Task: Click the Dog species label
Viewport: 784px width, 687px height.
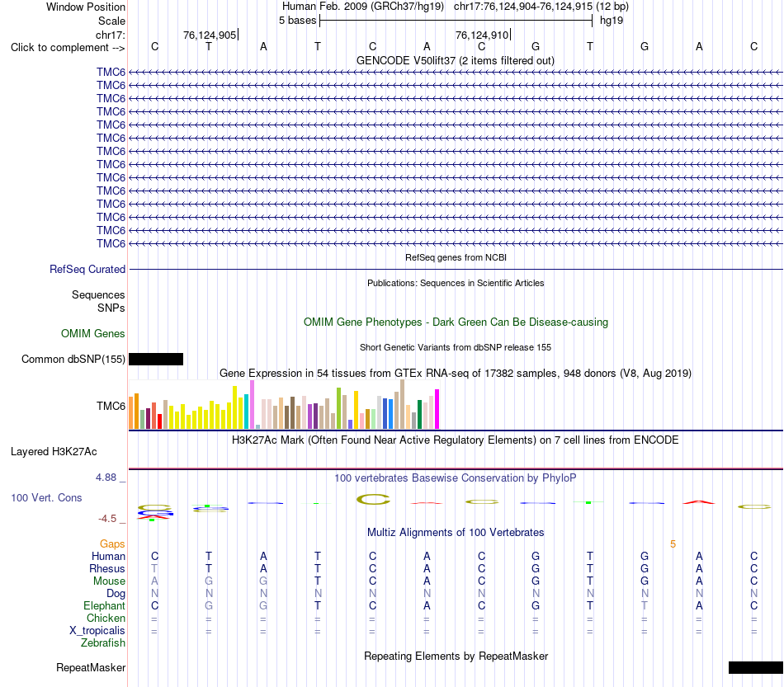Action: tap(116, 594)
